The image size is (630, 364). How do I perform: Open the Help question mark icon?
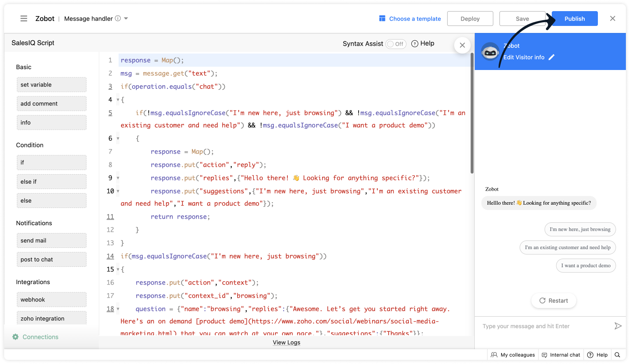pyautogui.click(x=415, y=44)
